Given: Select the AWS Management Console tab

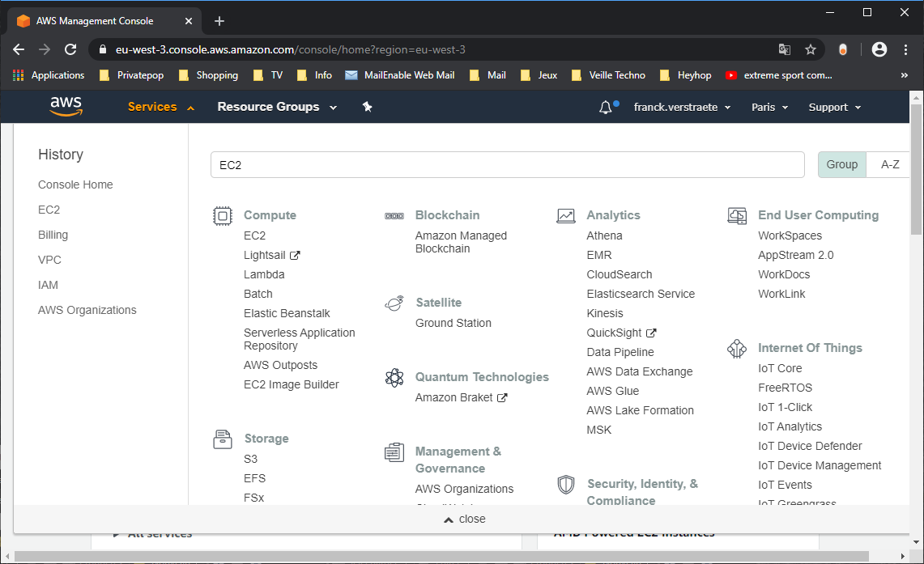Looking at the screenshot, I should pyautogui.click(x=105, y=21).
